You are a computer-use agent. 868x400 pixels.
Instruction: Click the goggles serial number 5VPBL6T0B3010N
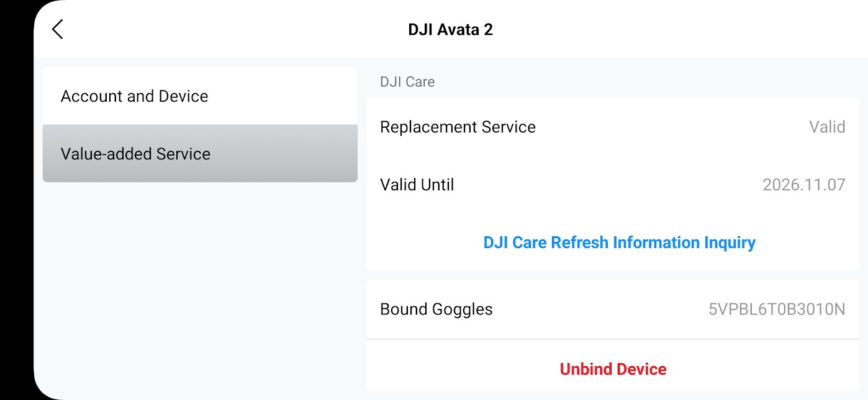click(776, 309)
